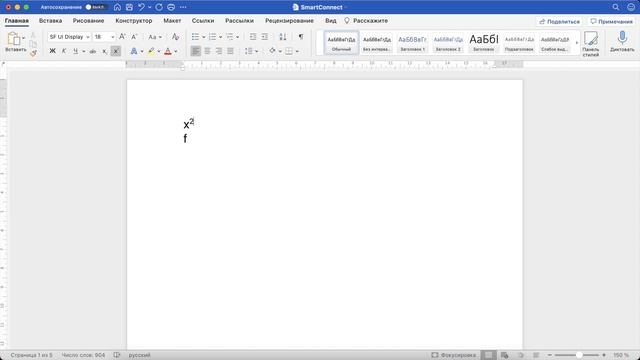Open the Рассылки tab
Screen dimensions: 640x360
240,21
